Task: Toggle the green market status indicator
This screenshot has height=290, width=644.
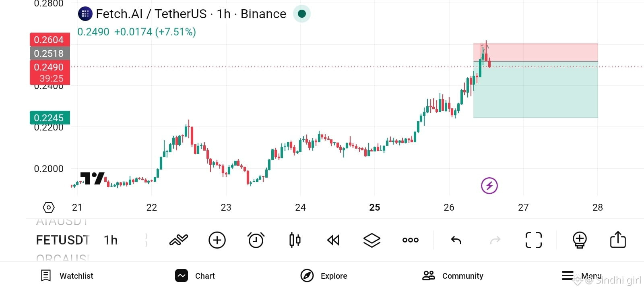Action: click(x=301, y=14)
